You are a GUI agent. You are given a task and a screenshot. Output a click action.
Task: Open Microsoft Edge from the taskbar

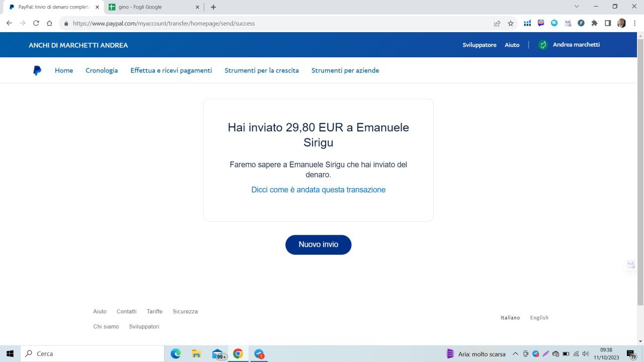coord(176,354)
